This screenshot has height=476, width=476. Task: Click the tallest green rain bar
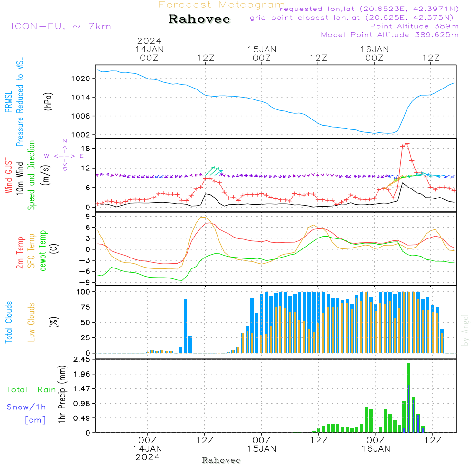(408, 397)
